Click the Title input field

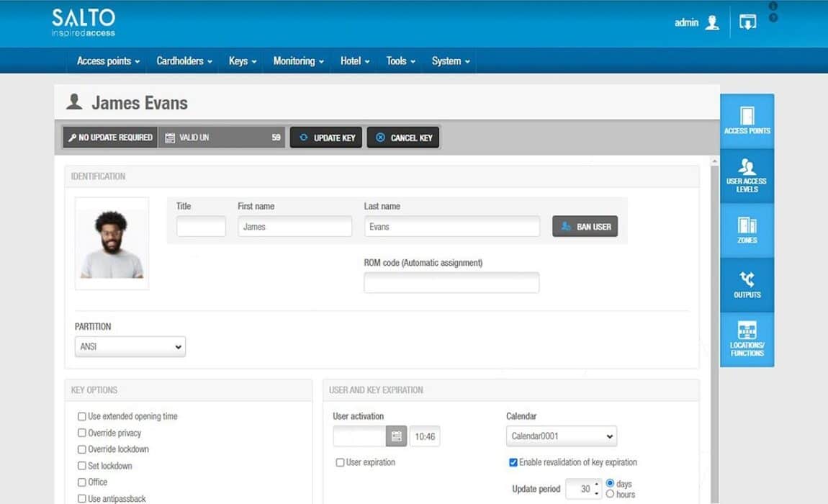pos(201,226)
